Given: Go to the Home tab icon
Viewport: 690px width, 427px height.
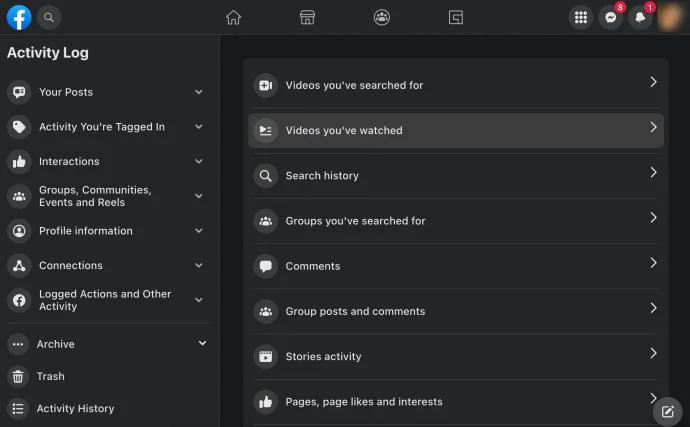Looking at the screenshot, I should (x=233, y=18).
